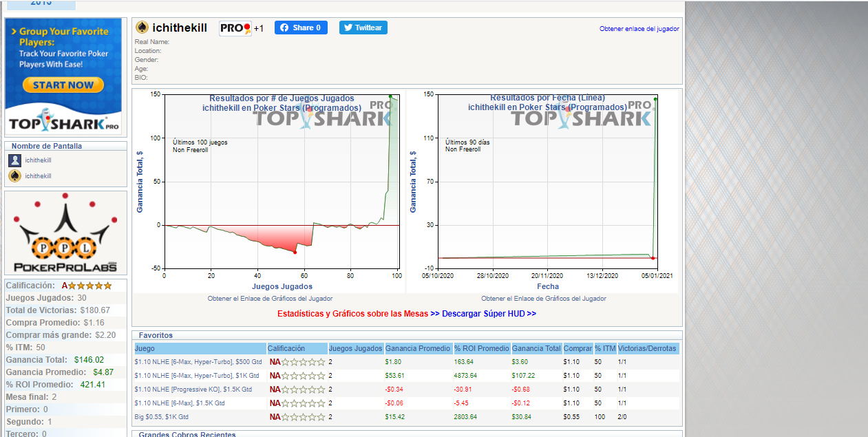Sort by Ganancia Promedio column header
This screenshot has width=868, height=437.
(x=418, y=349)
